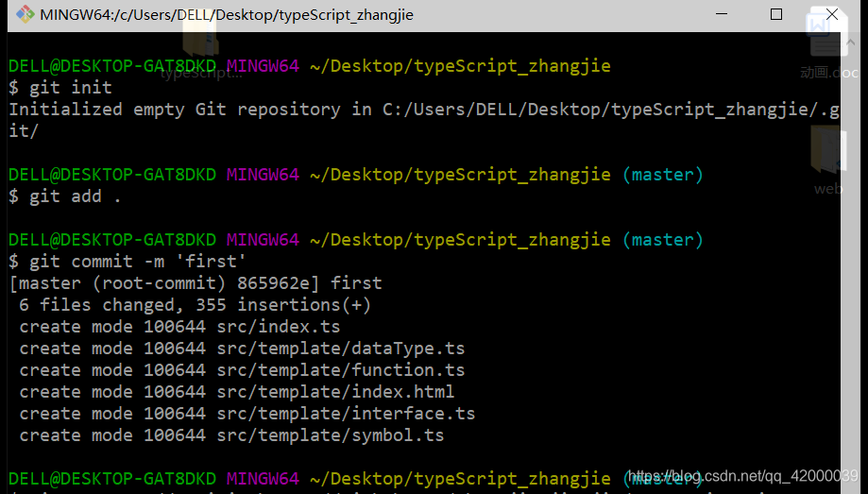The width and height of the screenshot is (868, 494).
Task: Click the Git Bash icon in title bar
Action: click(x=25, y=14)
